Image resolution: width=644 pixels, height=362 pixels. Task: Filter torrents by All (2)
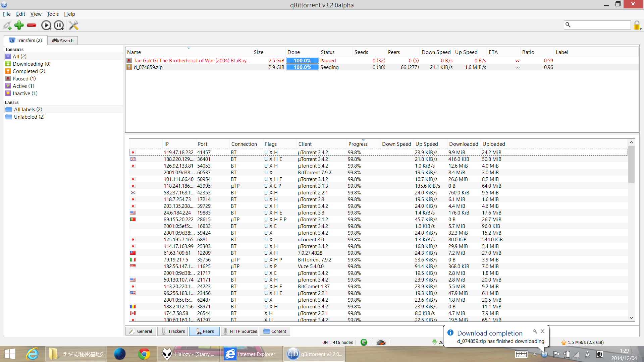pyautogui.click(x=64, y=56)
